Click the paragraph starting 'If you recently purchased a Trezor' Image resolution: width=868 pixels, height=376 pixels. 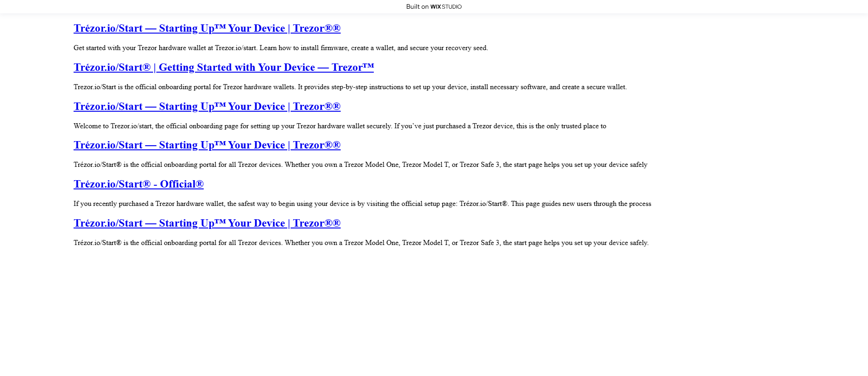pos(362,204)
